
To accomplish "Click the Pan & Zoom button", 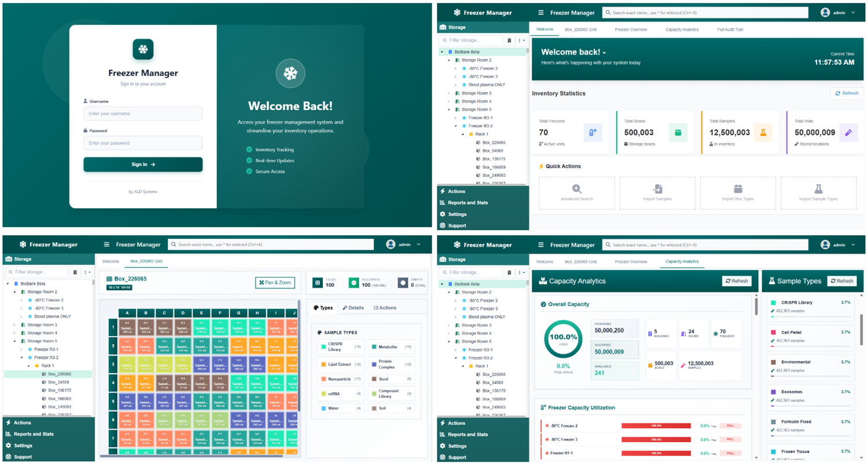I will [x=275, y=283].
